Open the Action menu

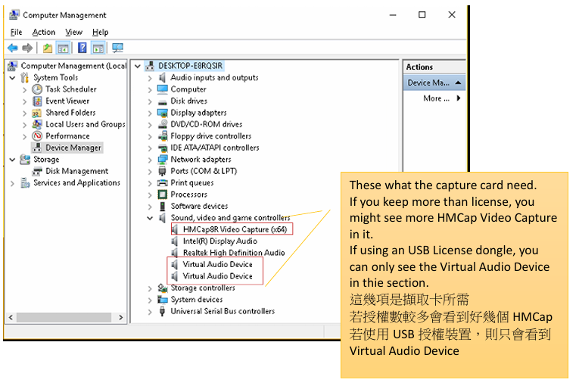[x=44, y=32]
